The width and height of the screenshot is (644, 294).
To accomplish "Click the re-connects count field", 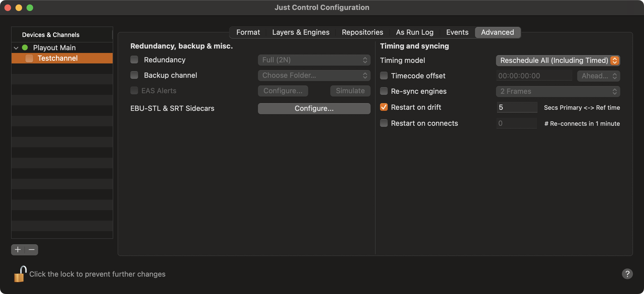I will point(517,123).
